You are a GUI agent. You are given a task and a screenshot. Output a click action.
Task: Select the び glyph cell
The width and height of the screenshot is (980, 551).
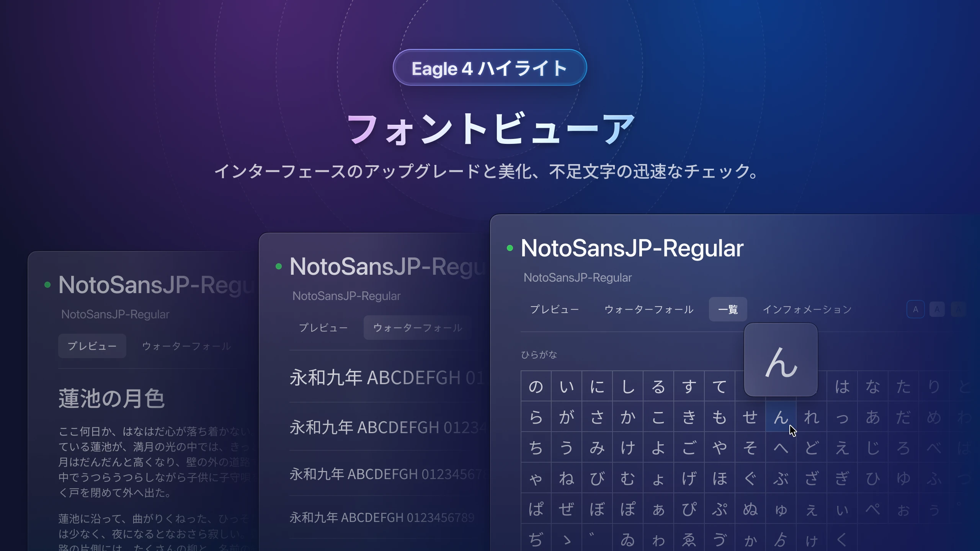(597, 478)
